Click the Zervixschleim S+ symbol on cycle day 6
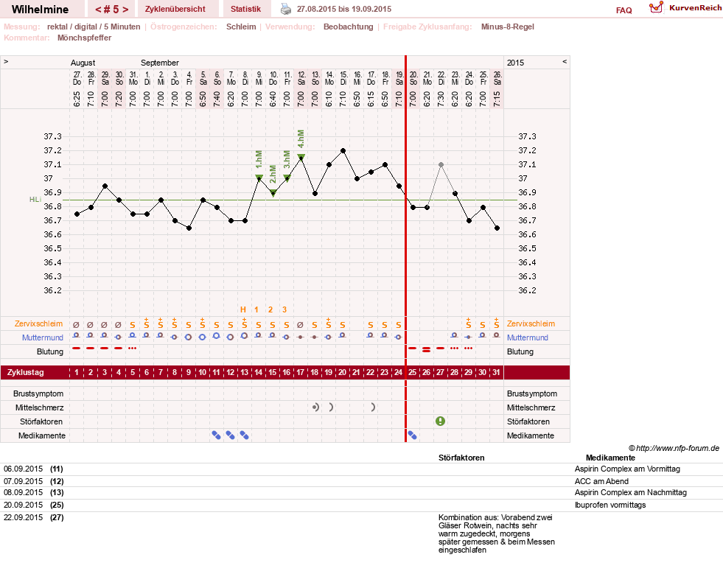Viewport: 723px width, 588px height. [x=147, y=323]
